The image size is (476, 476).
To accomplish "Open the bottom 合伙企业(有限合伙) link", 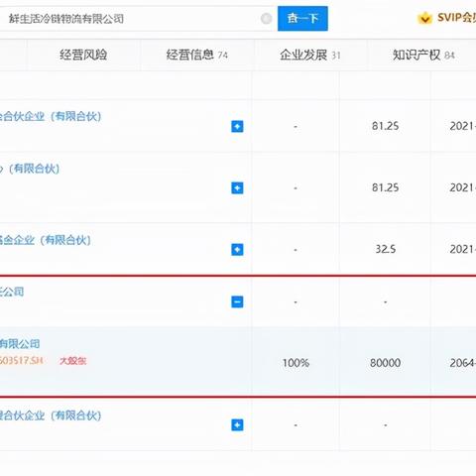I will [51, 416].
